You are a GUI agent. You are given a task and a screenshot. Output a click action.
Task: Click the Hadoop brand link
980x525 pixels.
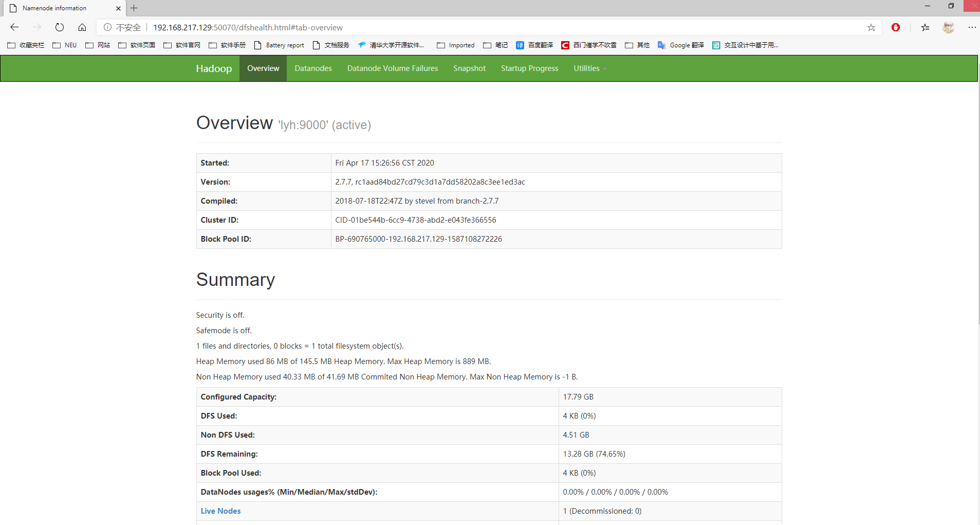tap(214, 68)
